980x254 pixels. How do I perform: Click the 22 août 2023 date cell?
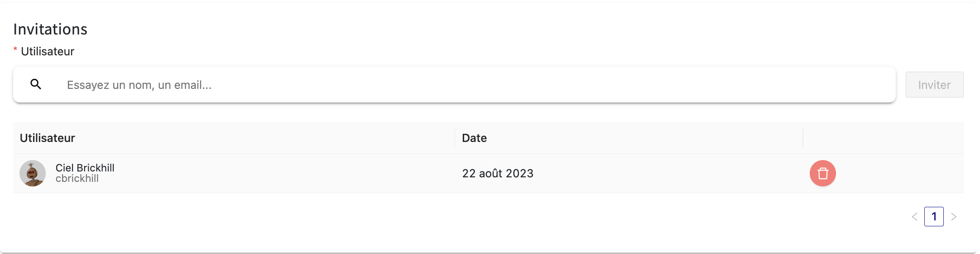pyautogui.click(x=498, y=173)
